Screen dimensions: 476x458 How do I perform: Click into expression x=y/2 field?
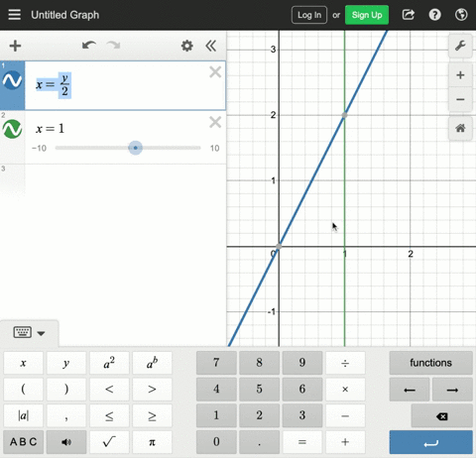[125, 85]
